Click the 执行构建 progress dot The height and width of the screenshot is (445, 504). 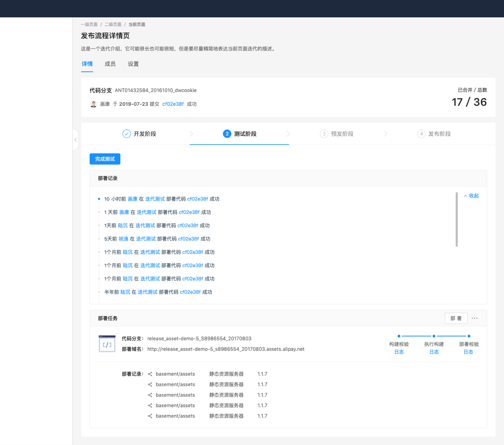(x=434, y=336)
